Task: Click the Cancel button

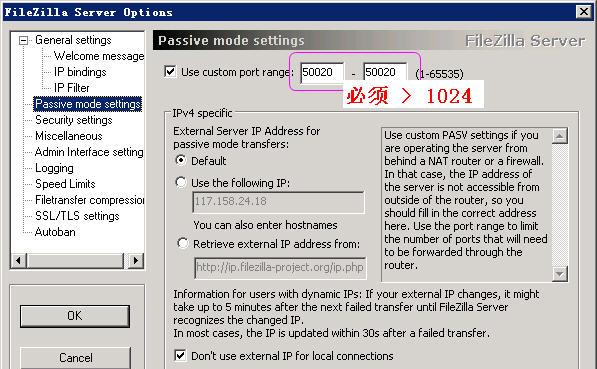Action: tap(75, 358)
